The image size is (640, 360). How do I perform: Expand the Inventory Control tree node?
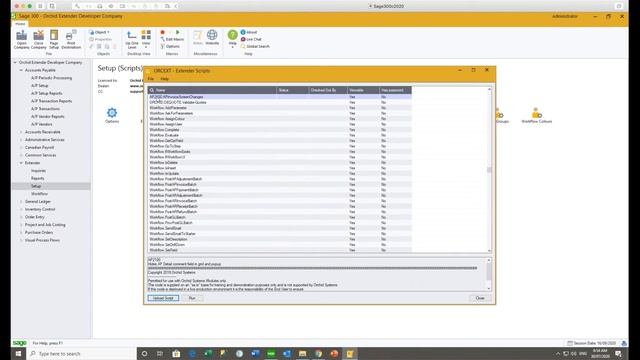(x=21, y=209)
